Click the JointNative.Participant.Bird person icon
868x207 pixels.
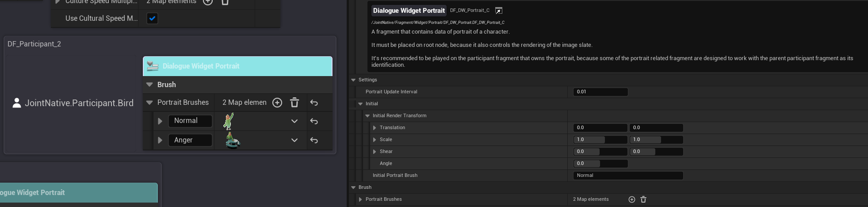(x=17, y=103)
